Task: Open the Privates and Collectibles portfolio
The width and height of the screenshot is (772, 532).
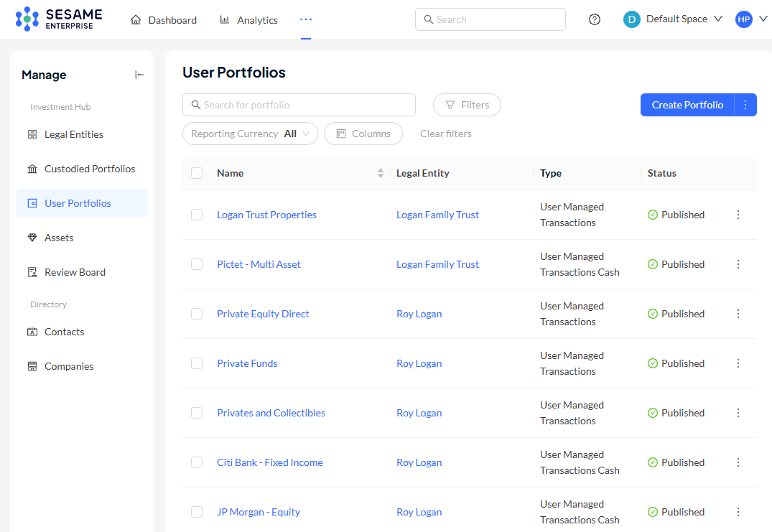Action: pos(271,413)
